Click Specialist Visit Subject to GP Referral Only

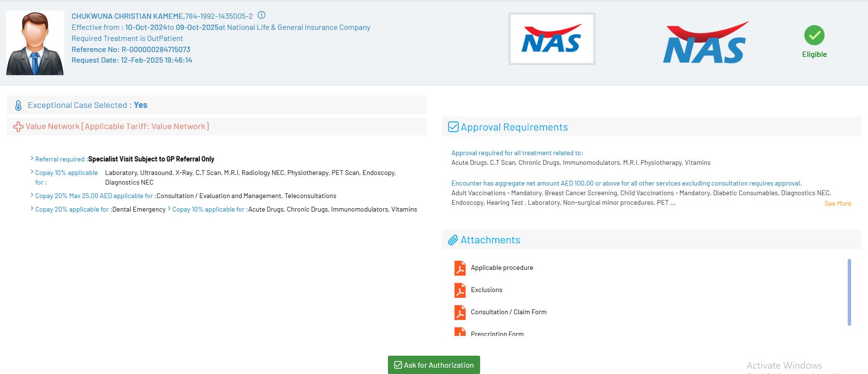click(151, 159)
